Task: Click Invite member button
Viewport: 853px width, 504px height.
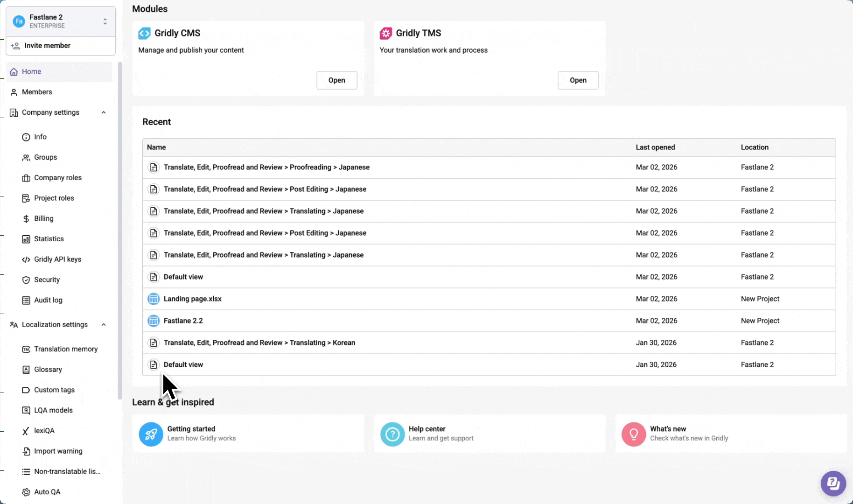Action: [47, 46]
